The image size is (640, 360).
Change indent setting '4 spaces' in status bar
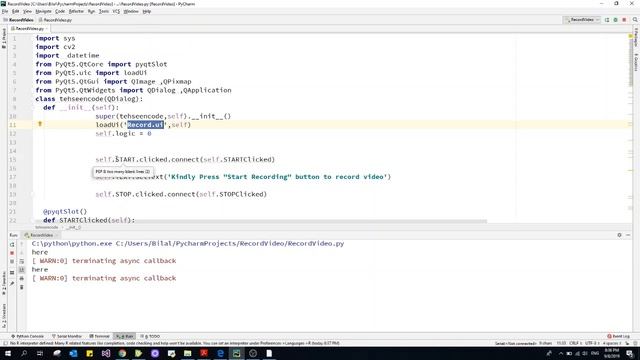[611, 343]
